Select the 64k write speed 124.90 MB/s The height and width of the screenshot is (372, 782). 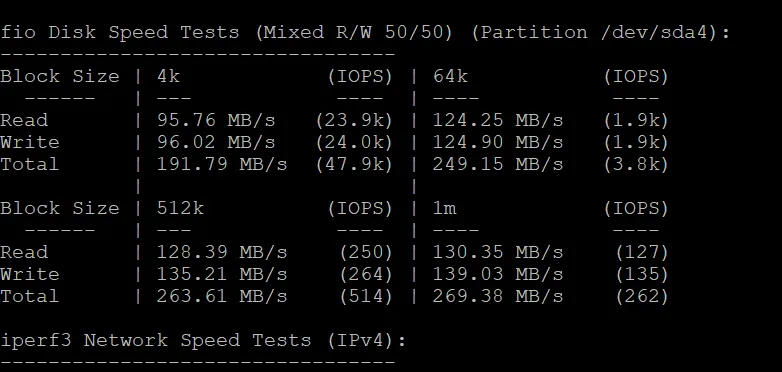click(x=498, y=143)
